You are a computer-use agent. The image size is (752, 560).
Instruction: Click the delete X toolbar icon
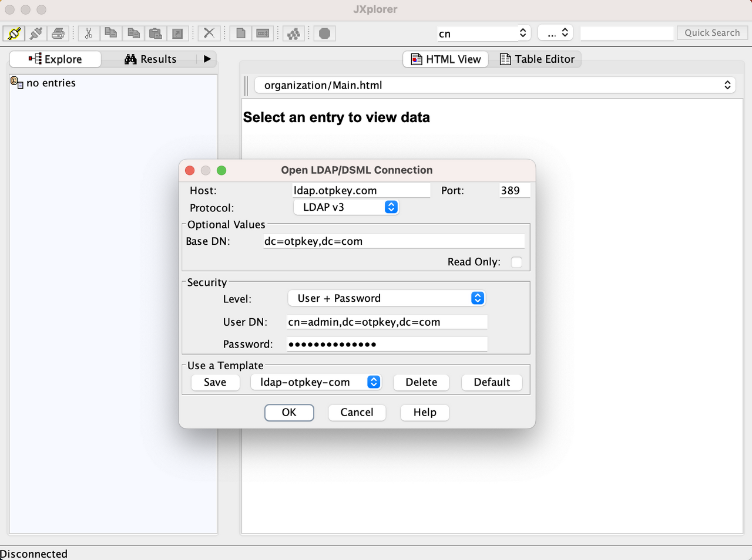(x=209, y=33)
